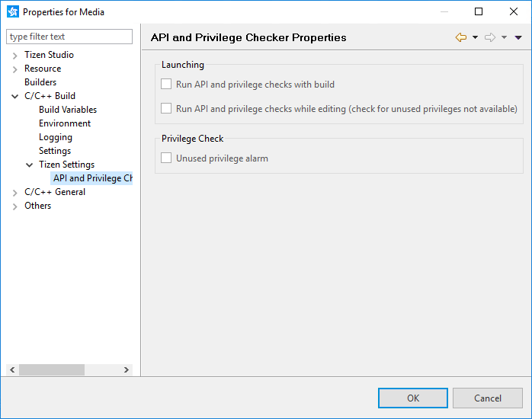532x419 pixels.
Task: Click the type filter text field
Action: (x=69, y=37)
